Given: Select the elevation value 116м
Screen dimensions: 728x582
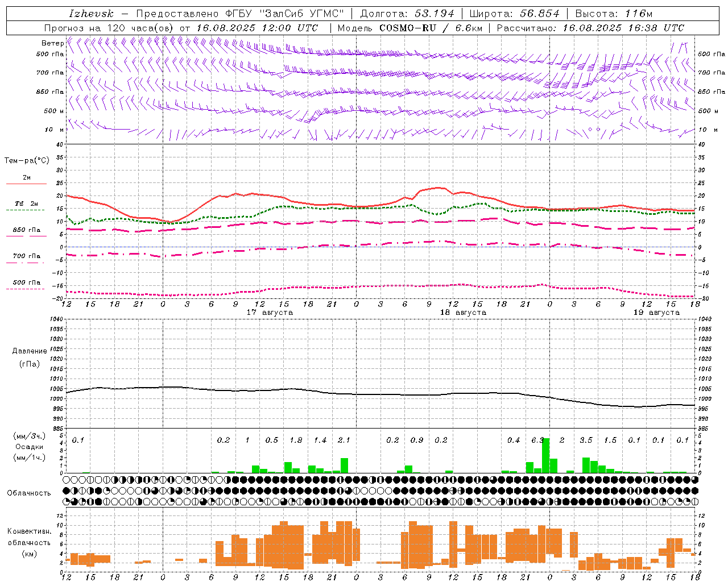Looking at the screenshot, I should 638,14.
